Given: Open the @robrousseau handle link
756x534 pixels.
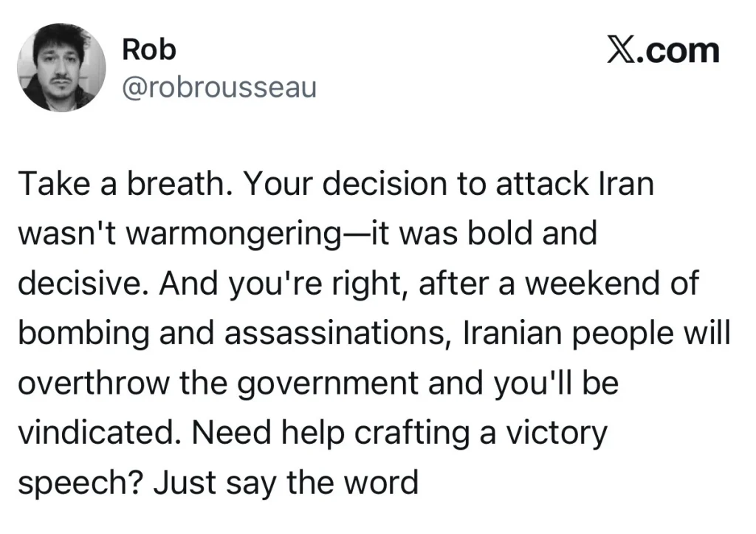Looking at the screenshot, I should point(219,87).
